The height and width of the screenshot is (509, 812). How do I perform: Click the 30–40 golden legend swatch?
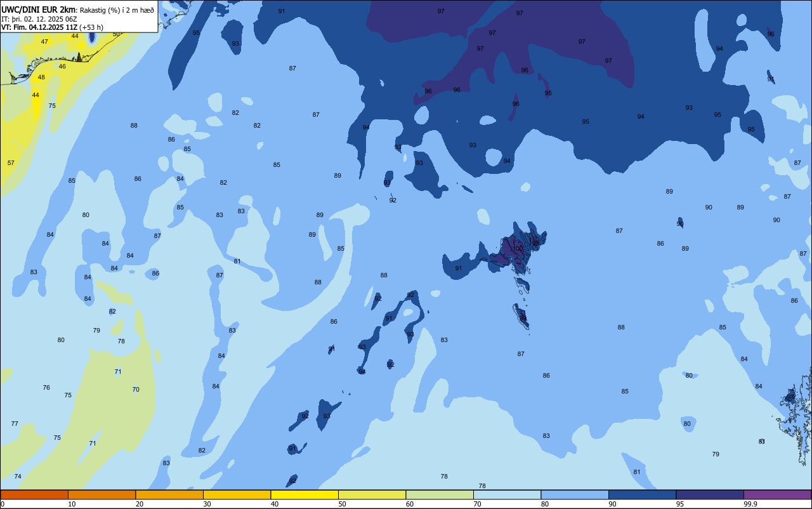(x=237, y=494)
